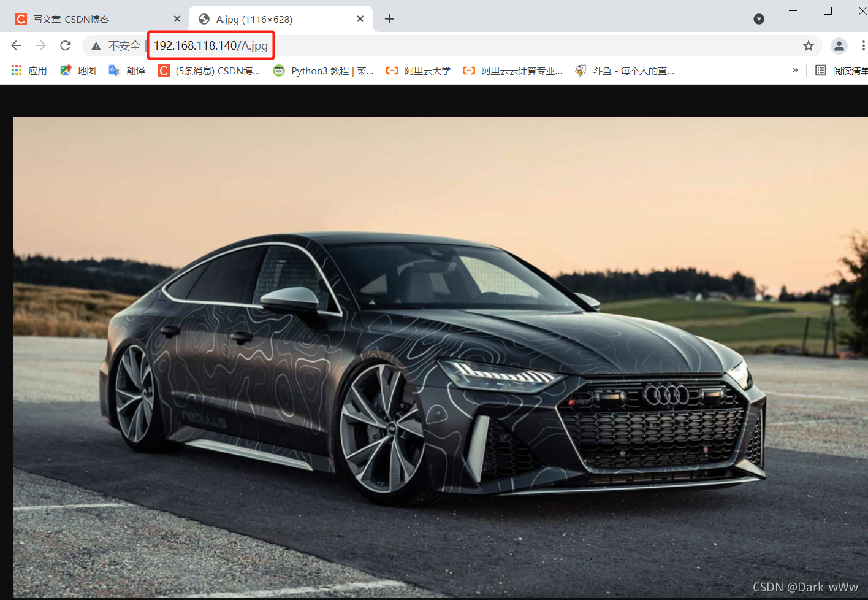
Task: Open Chrome three-dot menu
Action: pyautogui.click(x=862, y=45)
